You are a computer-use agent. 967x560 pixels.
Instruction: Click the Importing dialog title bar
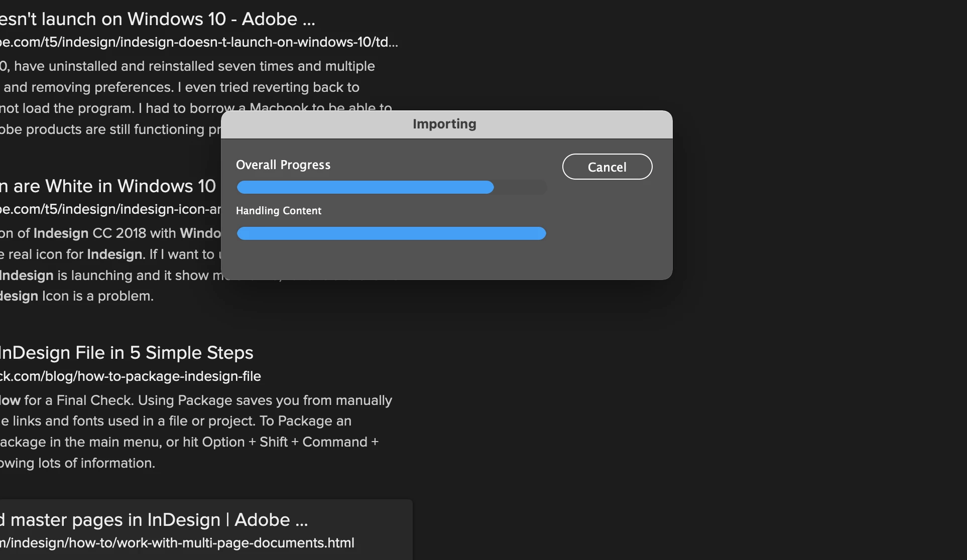click(444, 124)
